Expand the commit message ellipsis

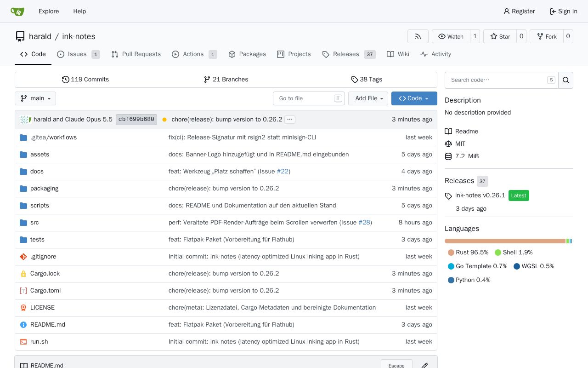tap(289, 120)
